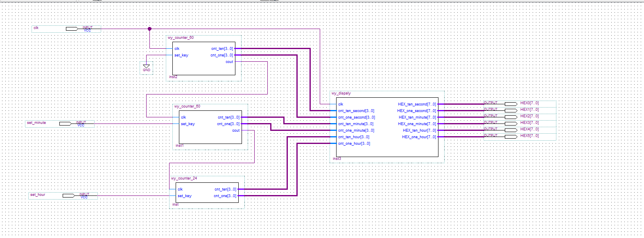
Task: Click the junction dot on the clk wire
Action: coord(149,29)
